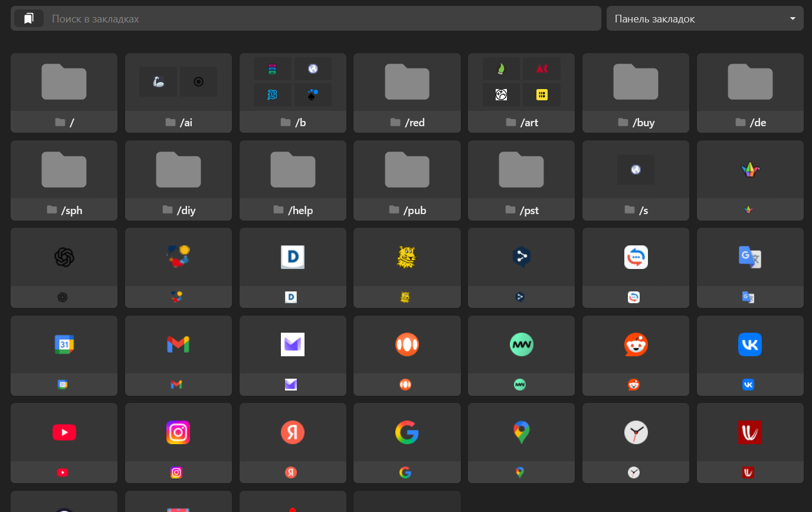The width and height of the screenshot is (812, 512).
Task: Open the /b folder thumbnail
Action: coord(293,82)
